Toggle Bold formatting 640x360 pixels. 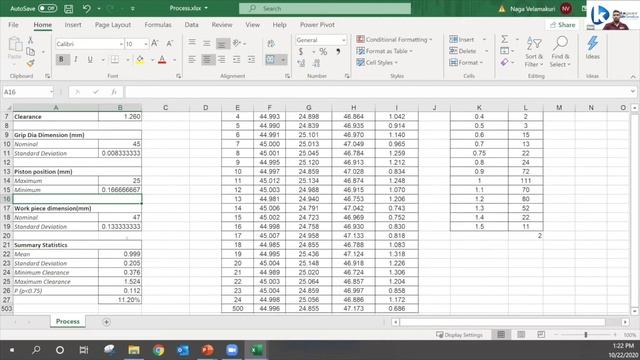coord(62,60)
